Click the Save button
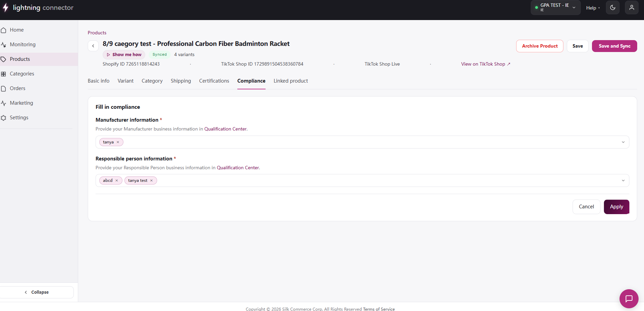Image resolution: width=644 pixels, height=311 pixels. pos(578,46)
